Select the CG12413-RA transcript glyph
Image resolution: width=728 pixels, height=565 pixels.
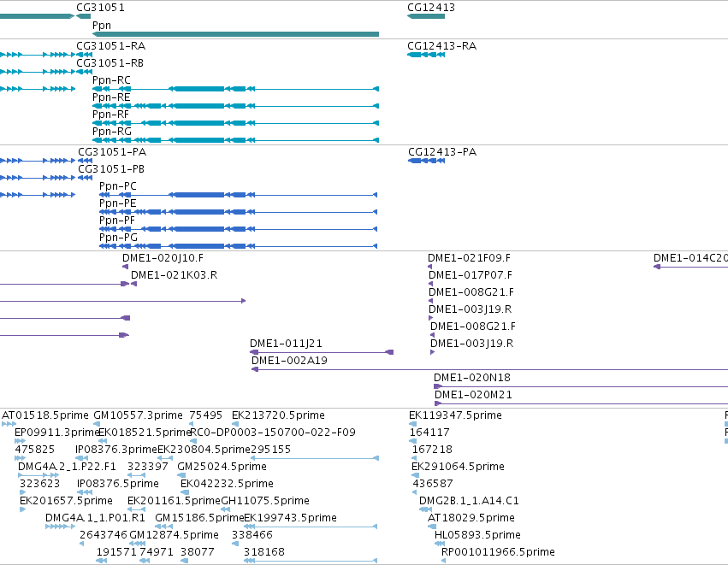pyautogui.click(x=426, y=55)
